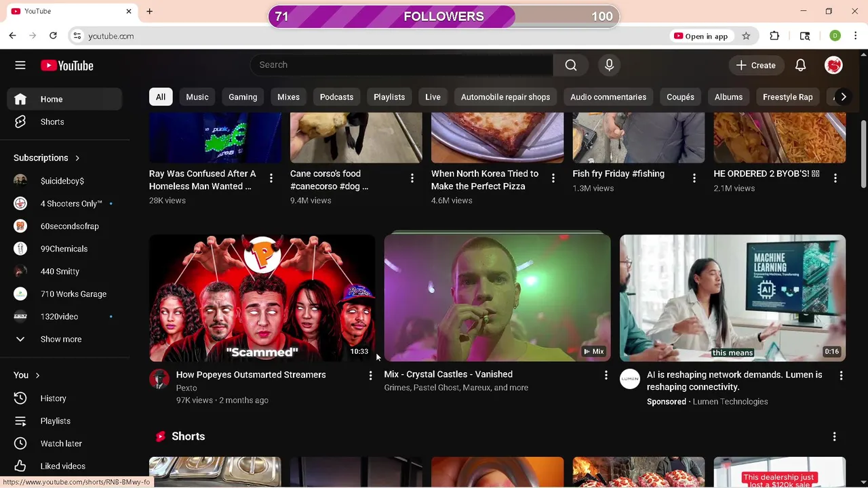Open the $uicideboy$ channel

[x=64, y=181]
